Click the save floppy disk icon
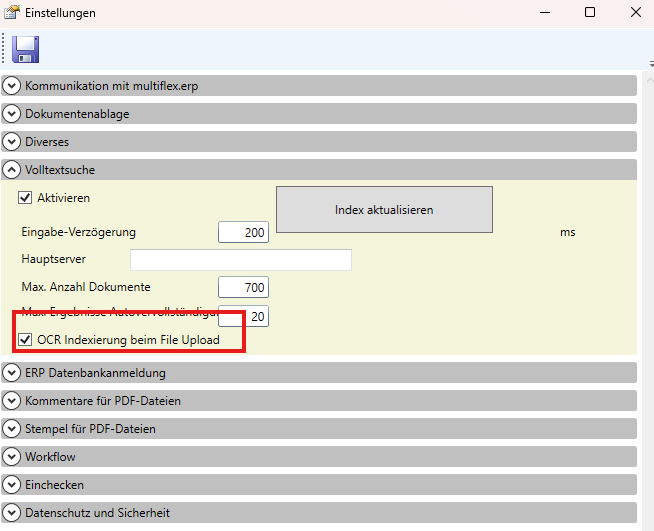This screenshot has width=654, height=531. [26, 50]
